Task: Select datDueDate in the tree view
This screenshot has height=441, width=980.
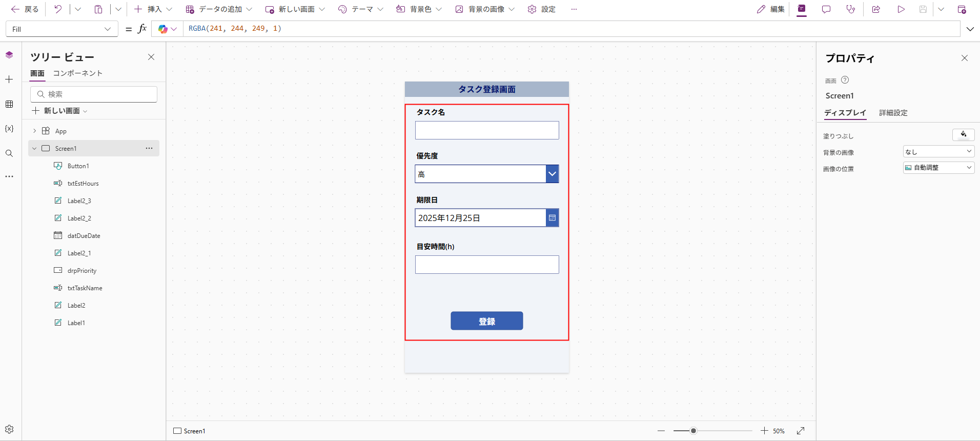Action: point(84,236)
